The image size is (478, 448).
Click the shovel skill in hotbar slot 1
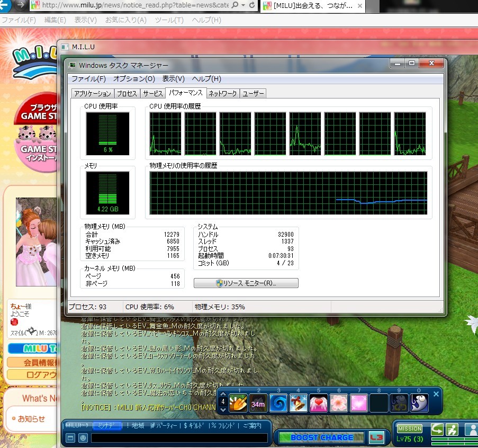pos(238,405)
